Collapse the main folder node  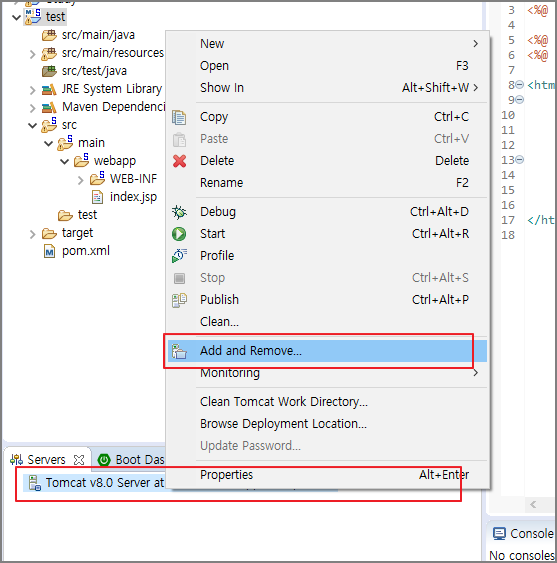tap(48, 143)
